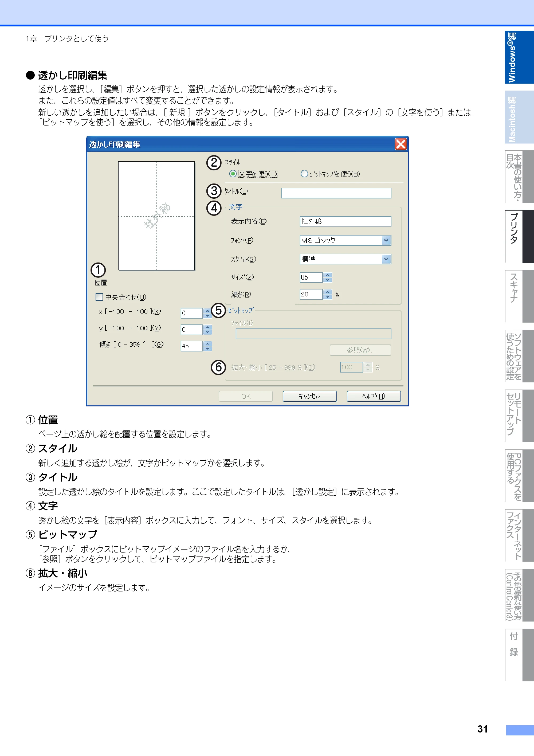Click the OK button
The image size is (534, 756).
[x=246, y=396]
